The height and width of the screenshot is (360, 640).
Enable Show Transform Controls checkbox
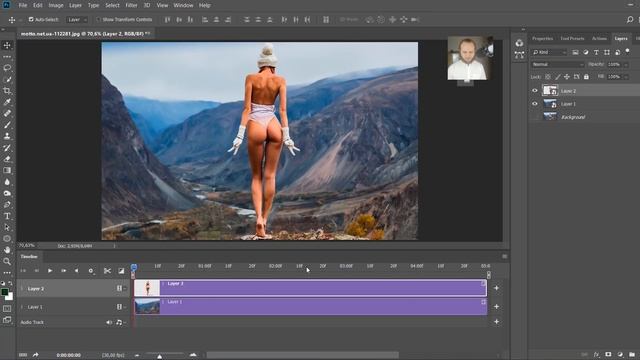[98, 19]
